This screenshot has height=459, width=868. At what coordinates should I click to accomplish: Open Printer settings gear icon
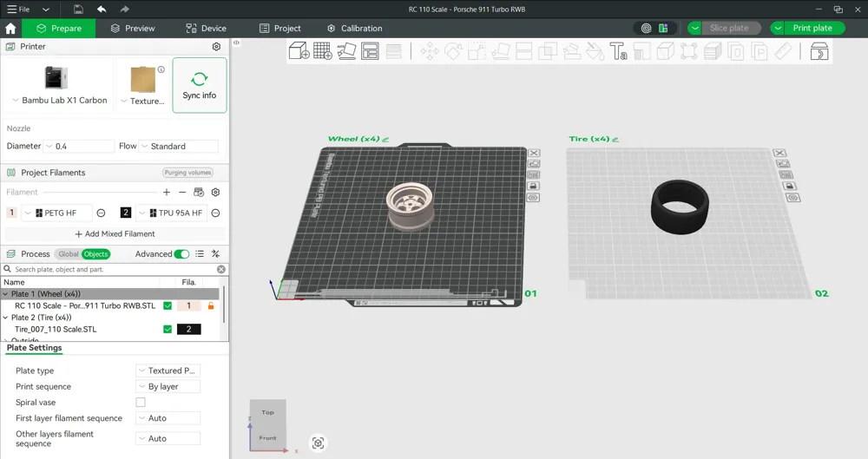tap(216, 47)
